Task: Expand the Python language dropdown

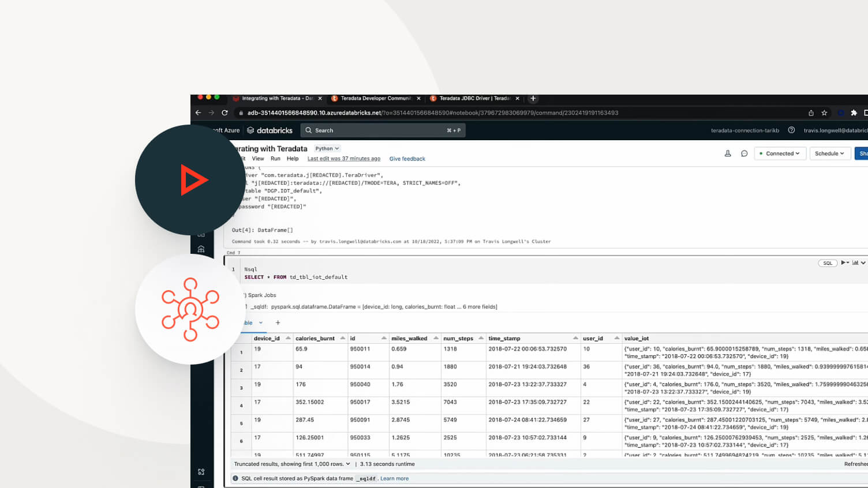Action: 327,148
